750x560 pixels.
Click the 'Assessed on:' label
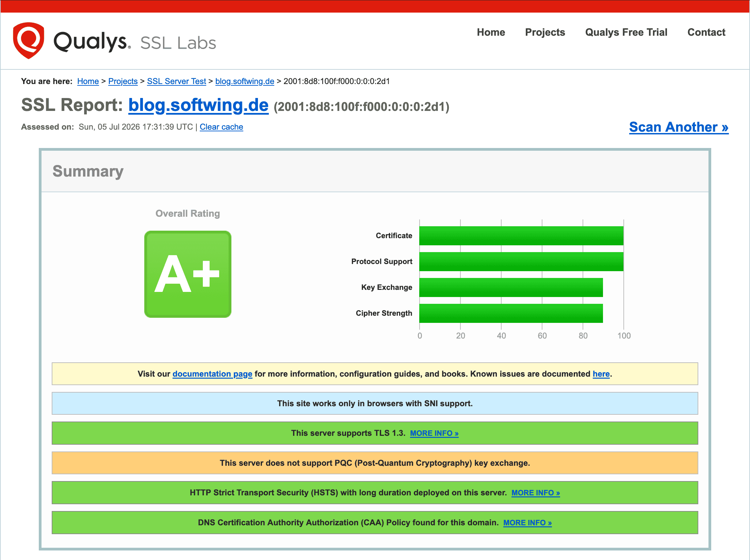48,127
